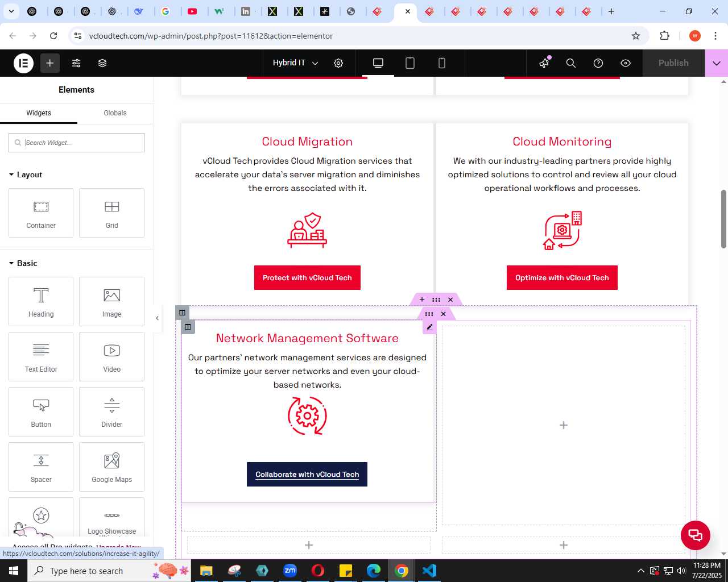The image size is (728, 582).
Task: Open Chrome extensions puzzle icon
Action: click(664, 36)
